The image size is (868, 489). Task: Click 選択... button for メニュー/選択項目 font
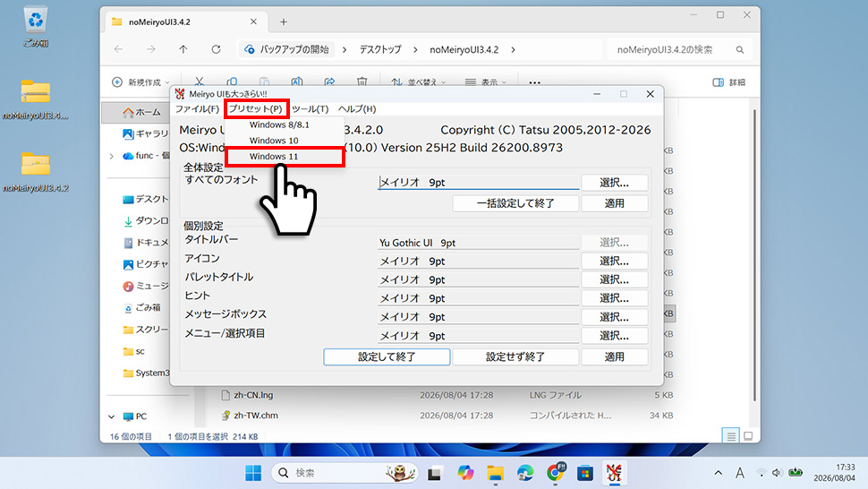pos(614,336)
